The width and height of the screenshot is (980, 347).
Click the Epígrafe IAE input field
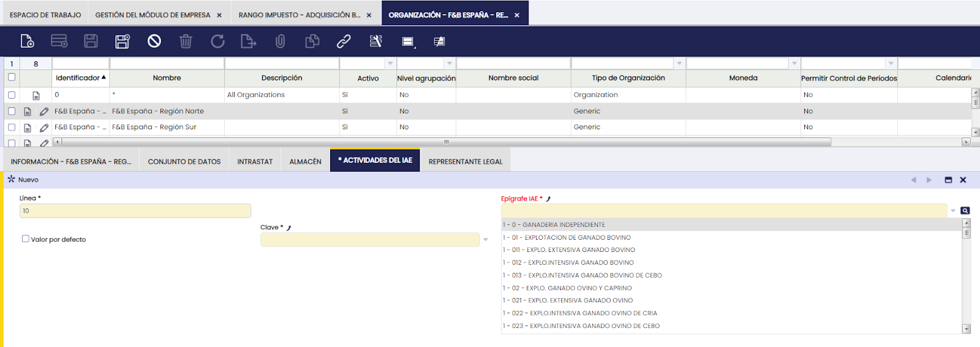pyautogui.click(x=724, y=211)
